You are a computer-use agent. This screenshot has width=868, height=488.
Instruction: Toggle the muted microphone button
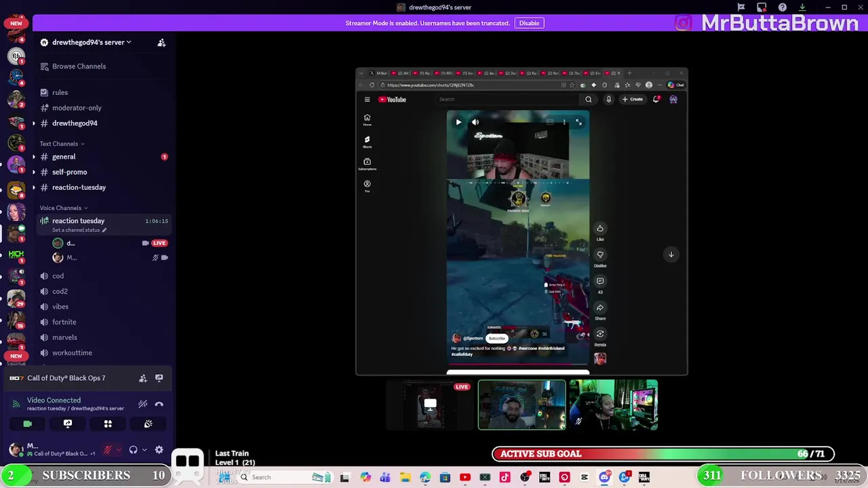coord(107,449)
